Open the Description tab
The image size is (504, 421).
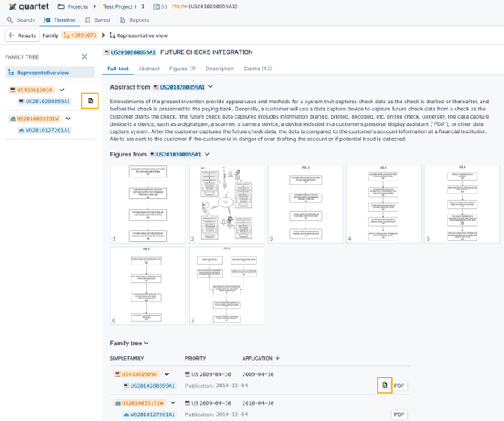219,69
